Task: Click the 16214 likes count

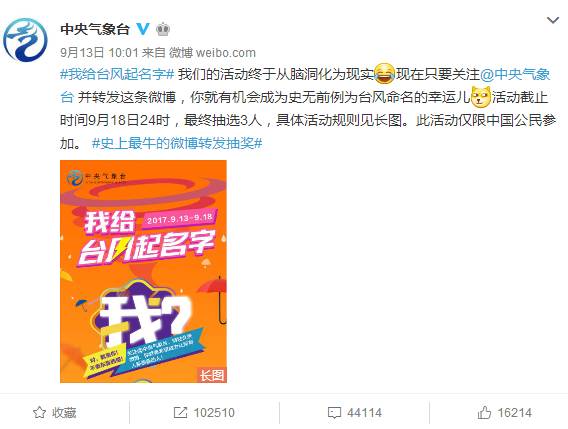Action: [514, 413]
